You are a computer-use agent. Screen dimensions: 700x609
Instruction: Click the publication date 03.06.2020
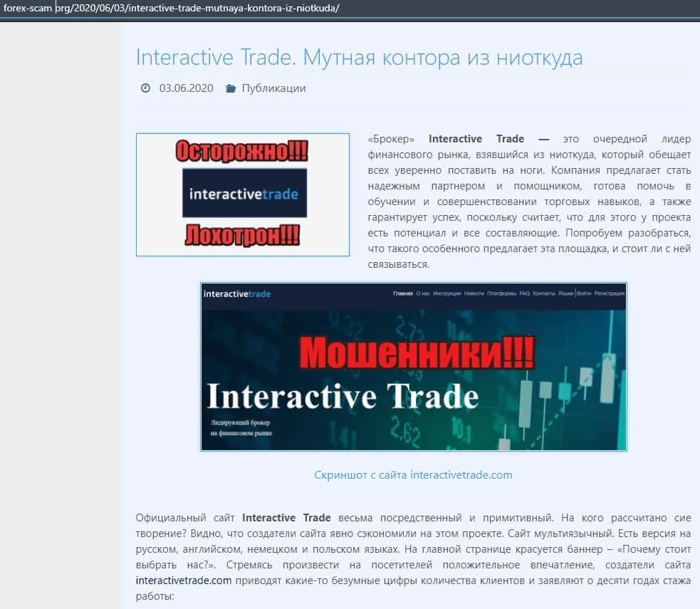tap(186, 88)
